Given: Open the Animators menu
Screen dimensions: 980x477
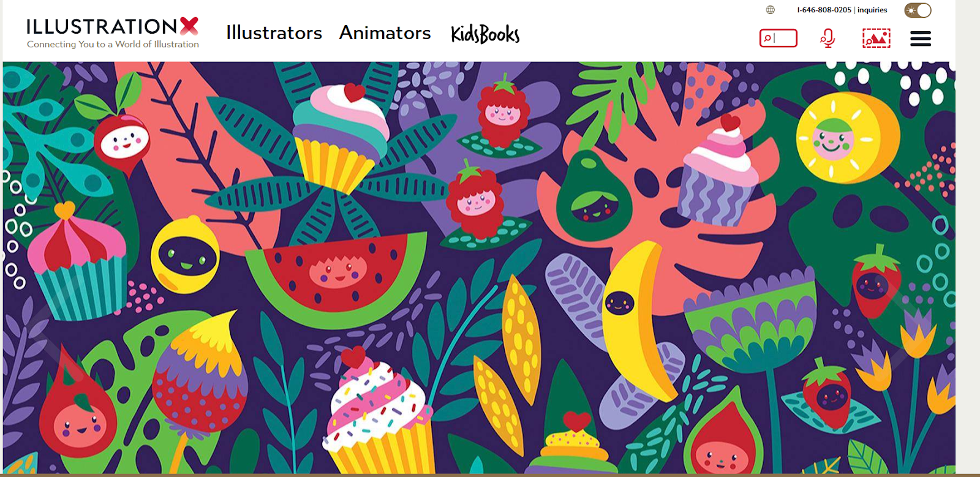Looking at the screenshot, I should [385, 33].
